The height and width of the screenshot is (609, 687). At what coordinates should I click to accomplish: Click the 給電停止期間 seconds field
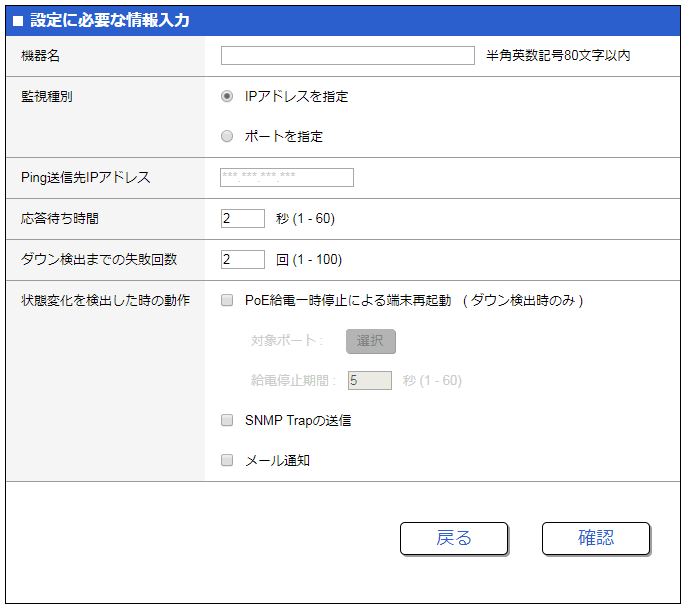point(369,381)
